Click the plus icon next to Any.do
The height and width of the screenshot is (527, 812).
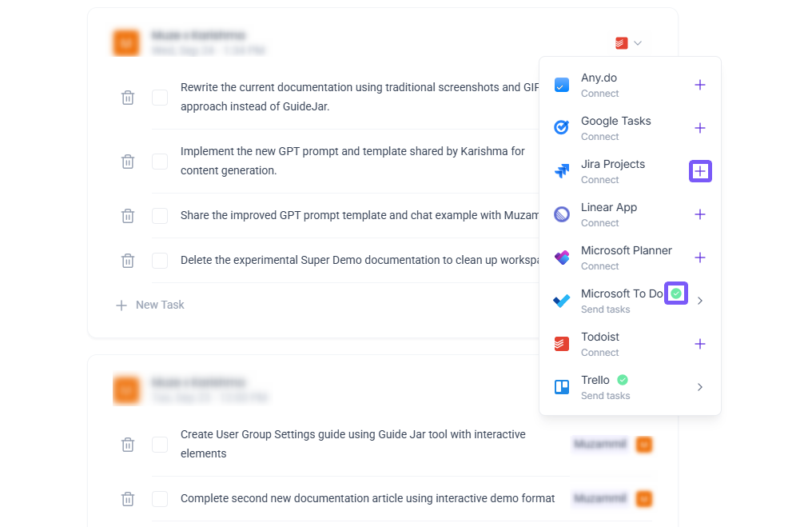[700, 85]
